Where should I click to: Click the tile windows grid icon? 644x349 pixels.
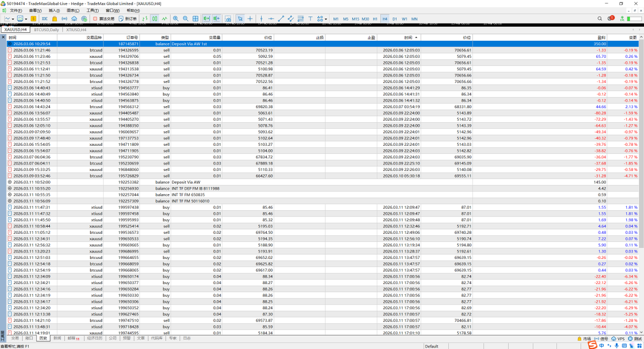[195, 19]
